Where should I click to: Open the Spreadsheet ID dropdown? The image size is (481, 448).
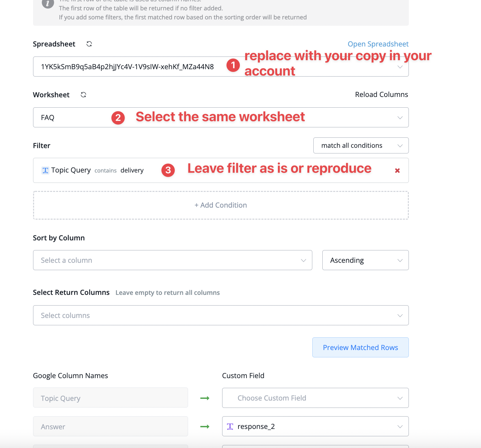[x=221, y=67]
